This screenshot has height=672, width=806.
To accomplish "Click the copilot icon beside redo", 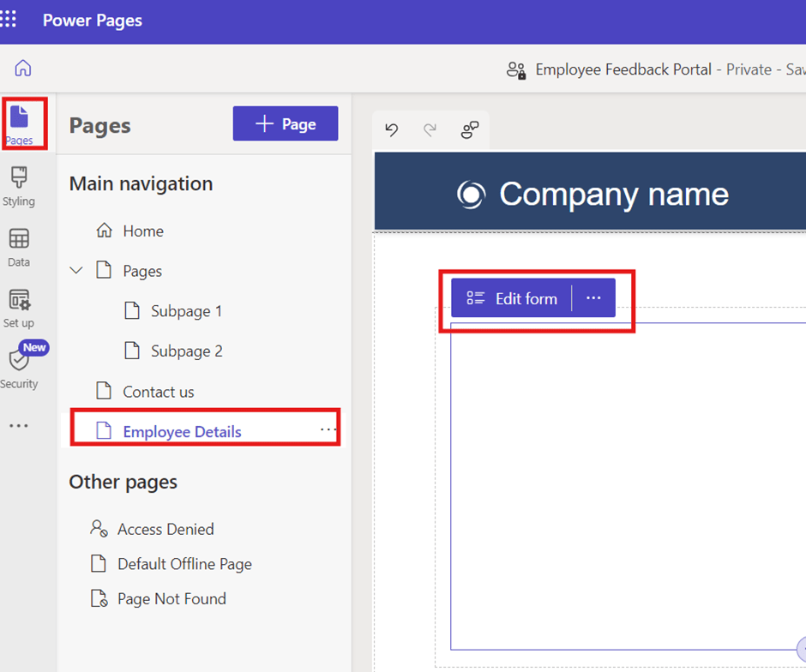I will coord(470,129).
